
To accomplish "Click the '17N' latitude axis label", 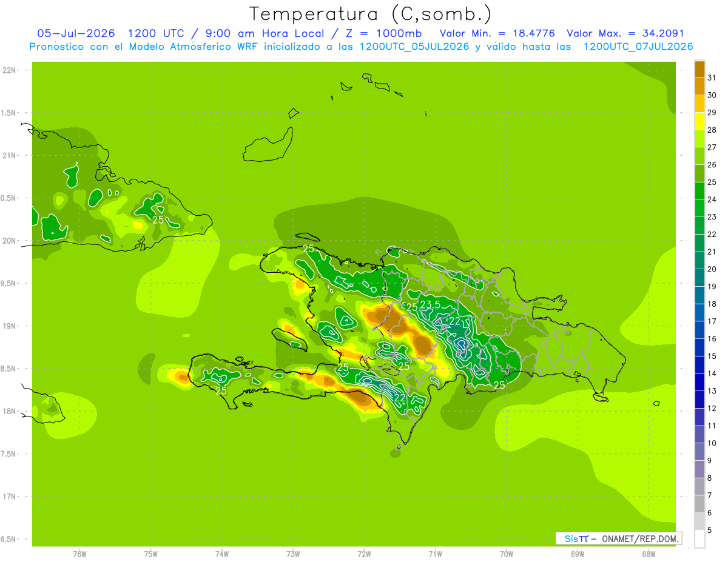I will tap(9, 497).
